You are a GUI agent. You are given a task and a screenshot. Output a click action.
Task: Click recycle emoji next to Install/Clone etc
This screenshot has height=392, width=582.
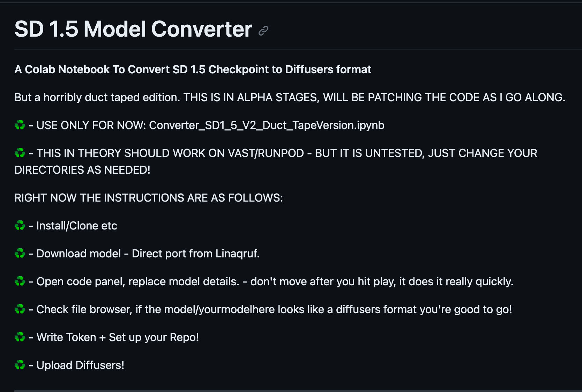(x=20, y=226)
